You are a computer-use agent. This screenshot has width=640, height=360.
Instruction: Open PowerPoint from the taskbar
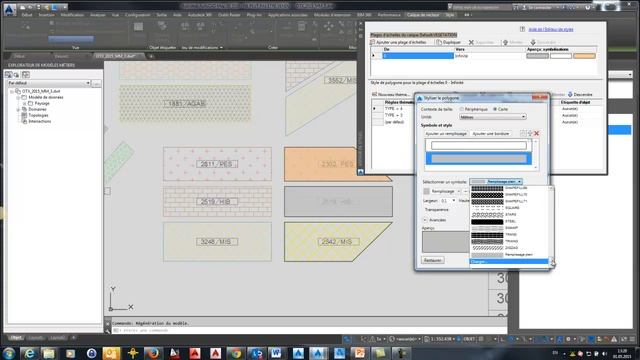click(359, 353)
